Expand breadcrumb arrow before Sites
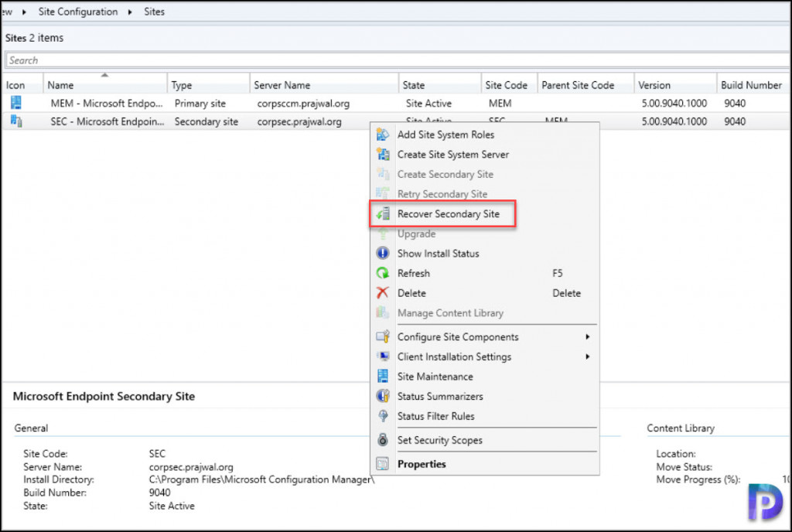Image resolution: width=792 pixels, height=532 pixels. [130, 12]
